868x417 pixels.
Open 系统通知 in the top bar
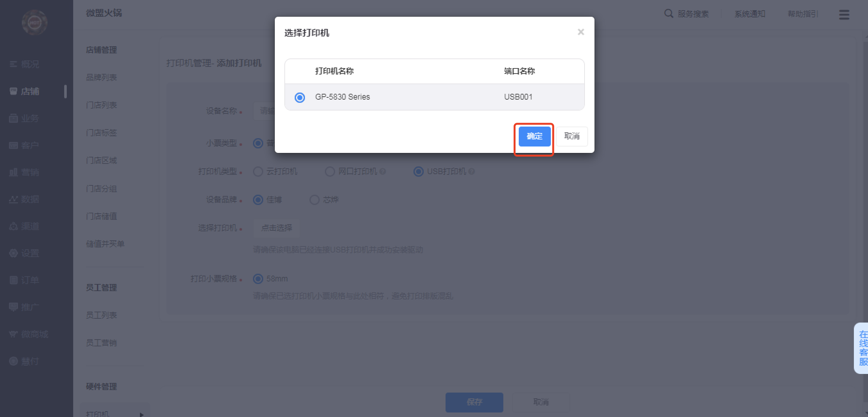click(750, 14)
